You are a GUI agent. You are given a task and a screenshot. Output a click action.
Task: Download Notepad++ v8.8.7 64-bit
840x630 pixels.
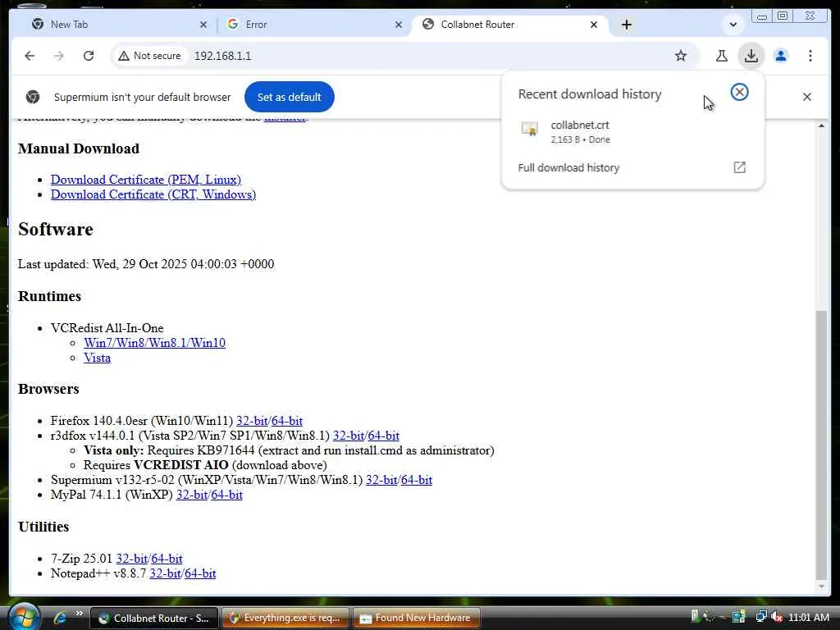coord(200,573)
